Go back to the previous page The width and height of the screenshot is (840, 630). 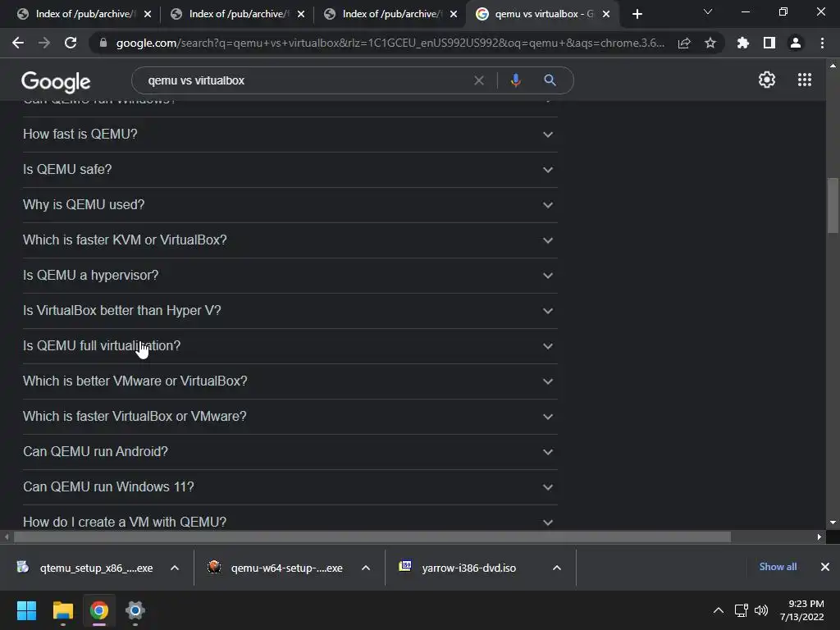(x=18, y=43)
